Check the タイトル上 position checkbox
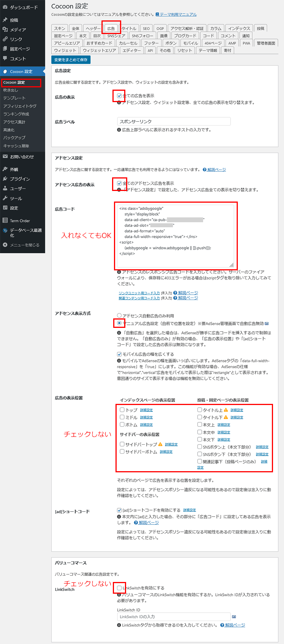The width and height of the screenshot is (284, 644). coord(200,410)
